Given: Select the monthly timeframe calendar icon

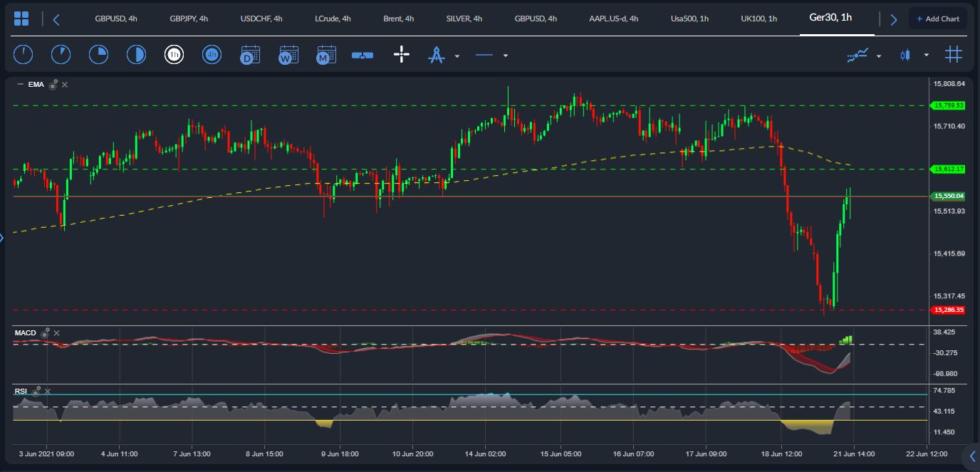Looking at the screenshot, I should (x=326, y=55).
